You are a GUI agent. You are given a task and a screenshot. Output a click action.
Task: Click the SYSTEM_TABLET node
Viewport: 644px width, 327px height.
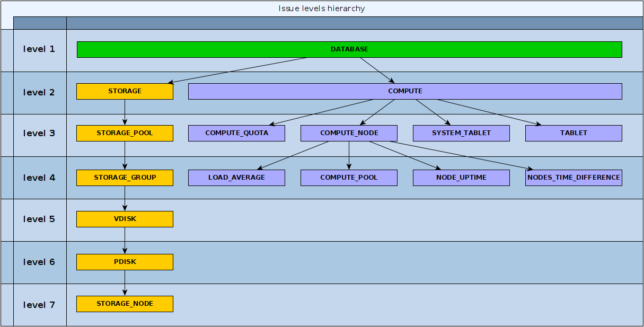(x=461, y=133)
